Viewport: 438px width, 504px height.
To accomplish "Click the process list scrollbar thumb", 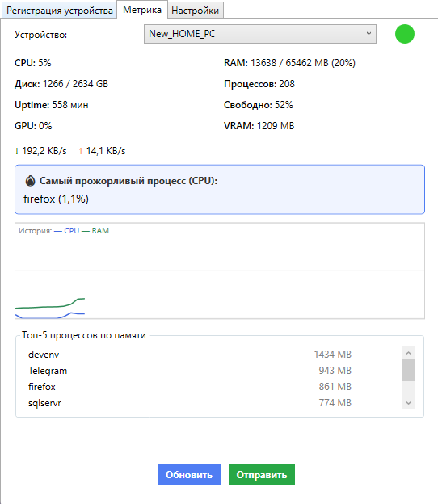I will coord(408,370).
